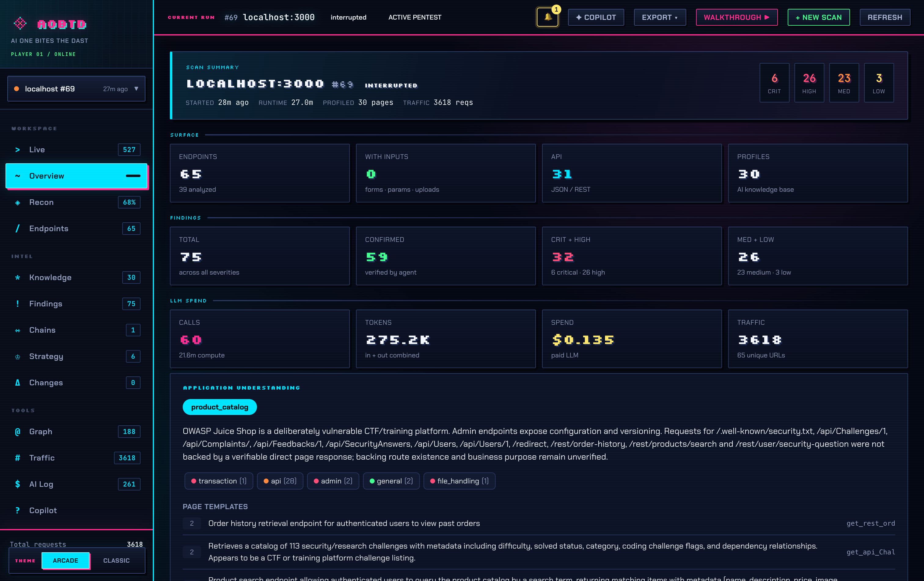Click the transaction (1) category chip
The image size is (924, 581).
[x=219, y=481]
